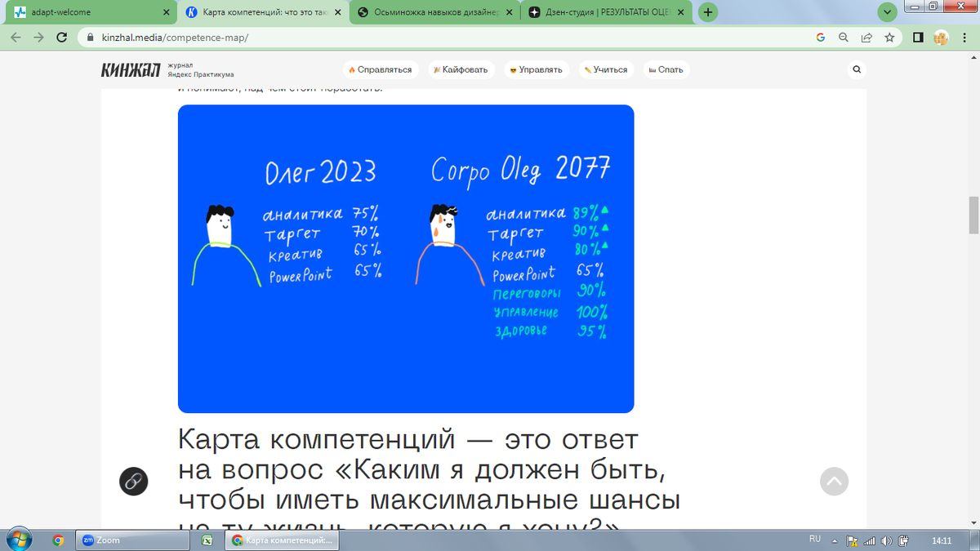Screen dimensions: 980x551
Task: Open the Справляться section
Action: tap(382, 69)
